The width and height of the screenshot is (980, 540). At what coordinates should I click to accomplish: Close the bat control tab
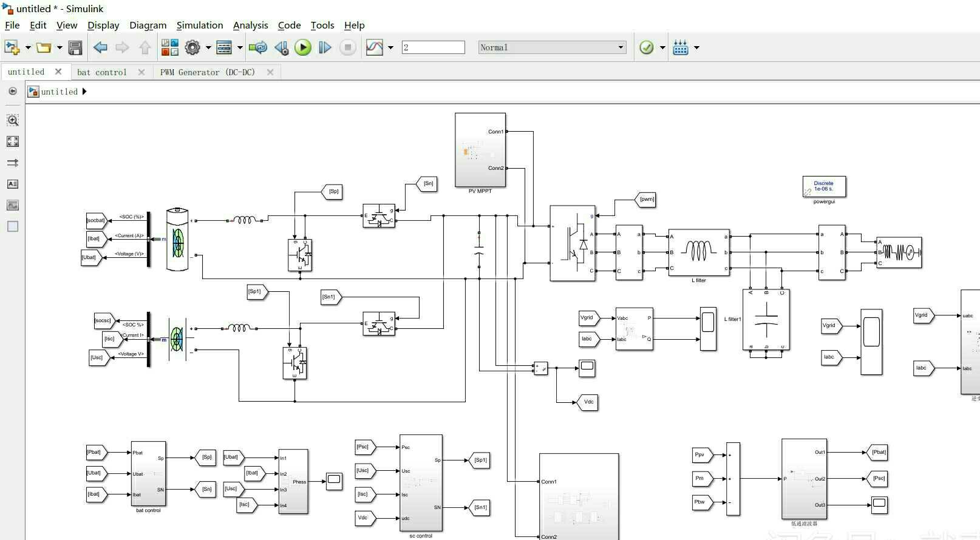[141, 72]
